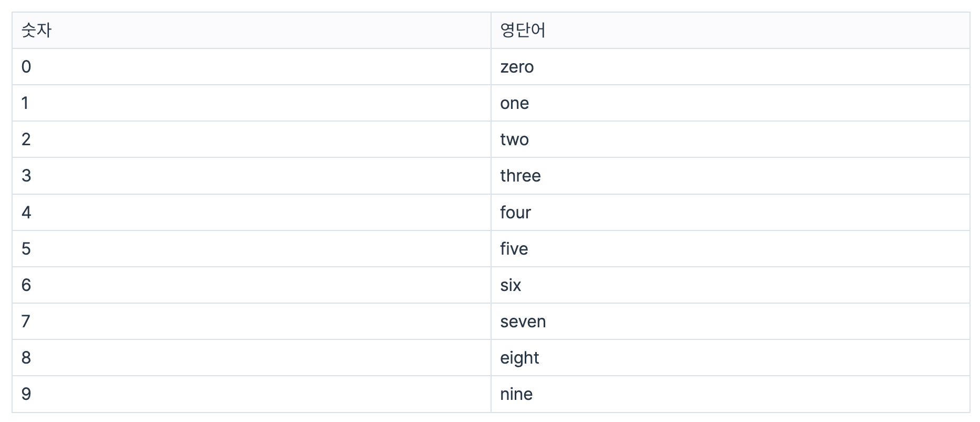This screenshot has height=422, width=980.
Task: Select the number 8 cell
Action: click(x=251, y=358)
